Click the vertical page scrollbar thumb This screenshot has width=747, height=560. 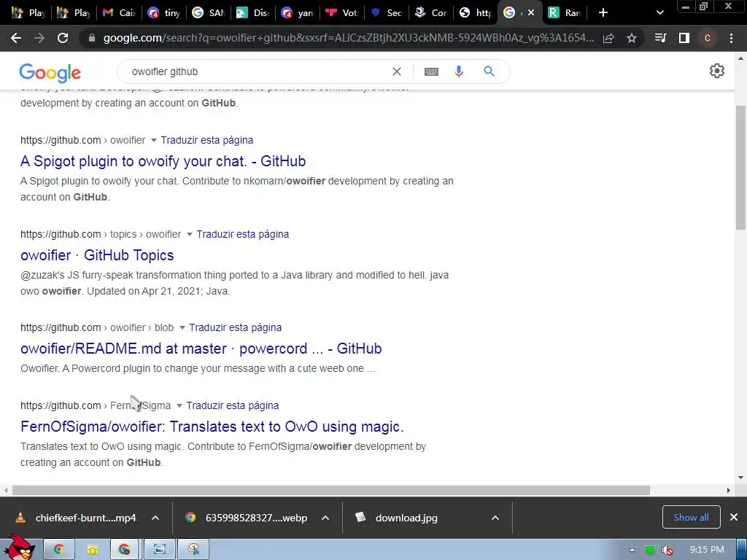741,167
